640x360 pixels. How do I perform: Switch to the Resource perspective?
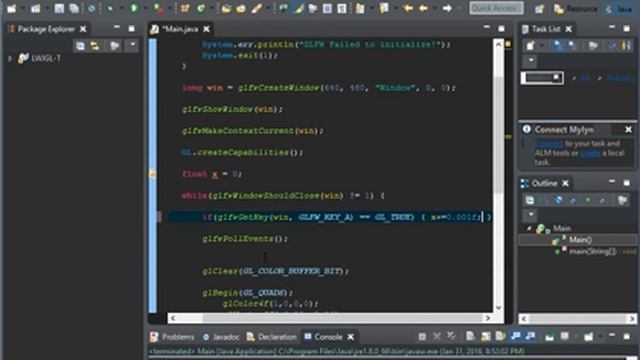point(576,9)
